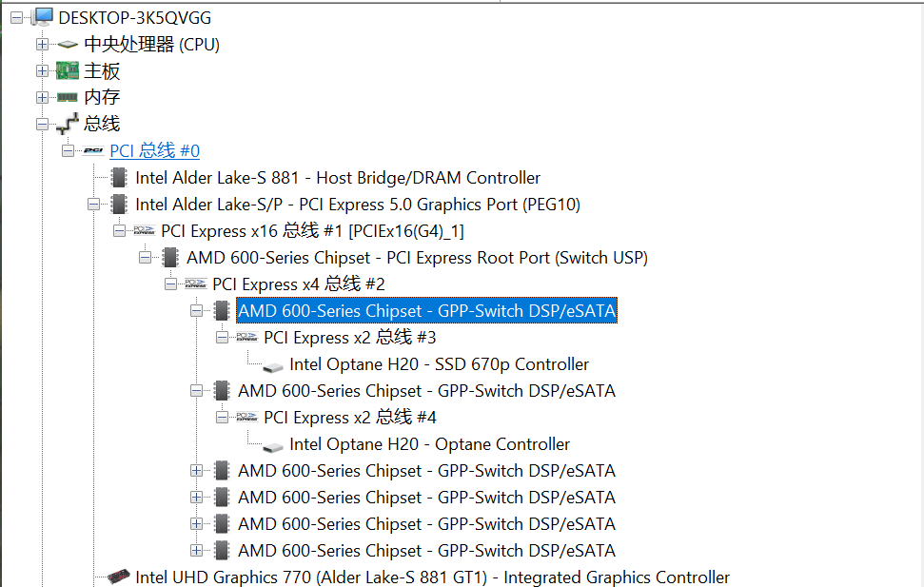The image size is (924, 587).
Task: Click the PCI Express icon for x16 总线 #1
Action: coord(145,230)
